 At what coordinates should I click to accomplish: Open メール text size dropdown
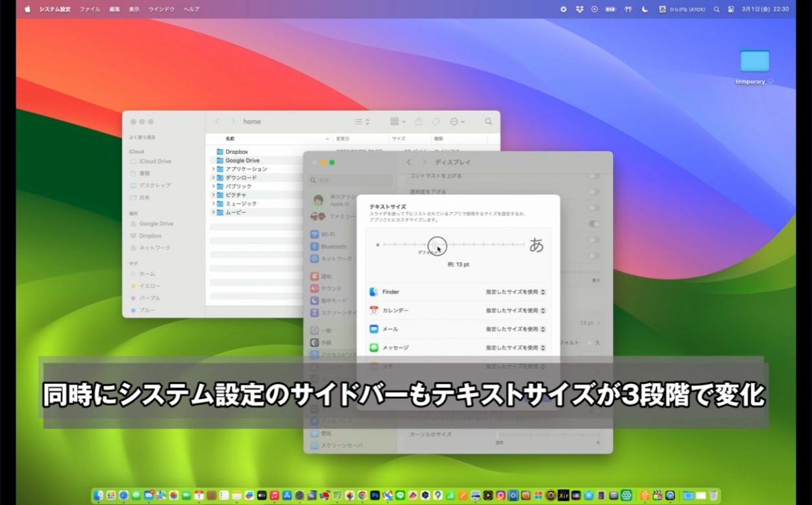516,329
